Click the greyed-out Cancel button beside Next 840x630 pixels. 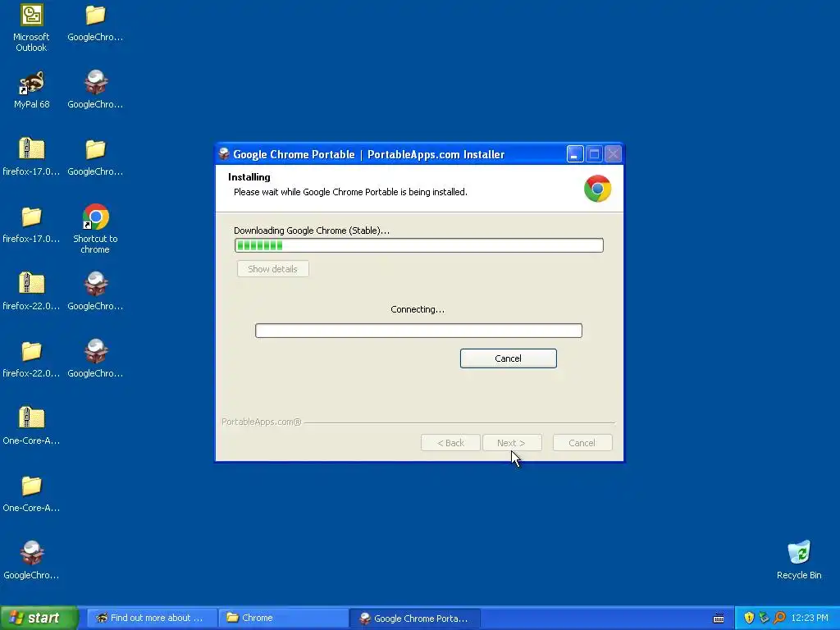tap(582, 443)
